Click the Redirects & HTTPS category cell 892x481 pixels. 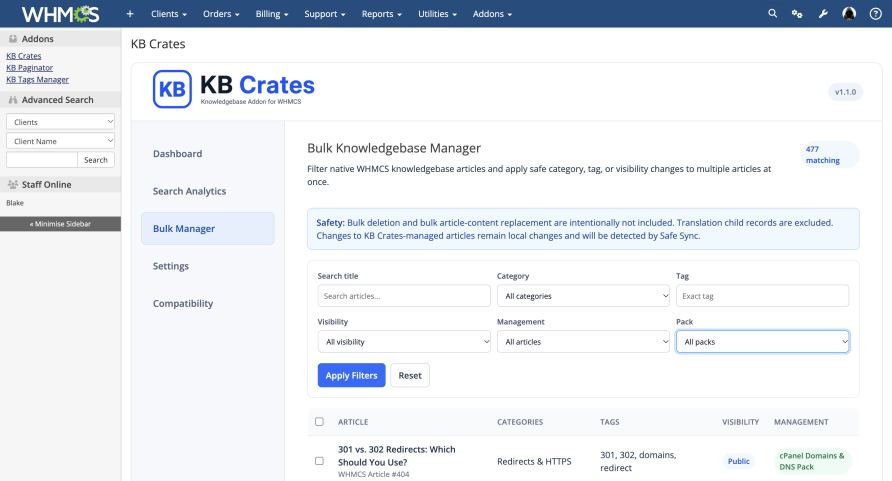pos(534,461)
